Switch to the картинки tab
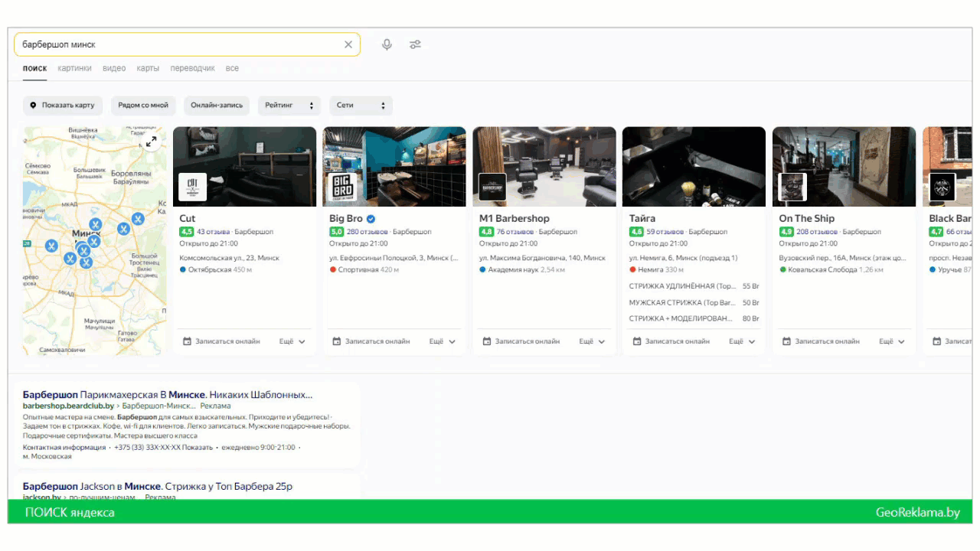Viewport: 980px width, 551px height. [74, 68]
